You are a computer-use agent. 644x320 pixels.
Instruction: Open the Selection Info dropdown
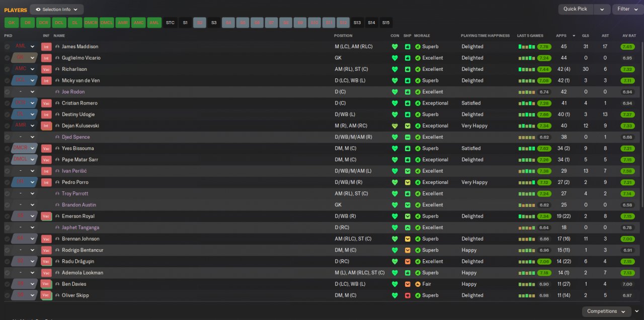click(x=57, y=10)
